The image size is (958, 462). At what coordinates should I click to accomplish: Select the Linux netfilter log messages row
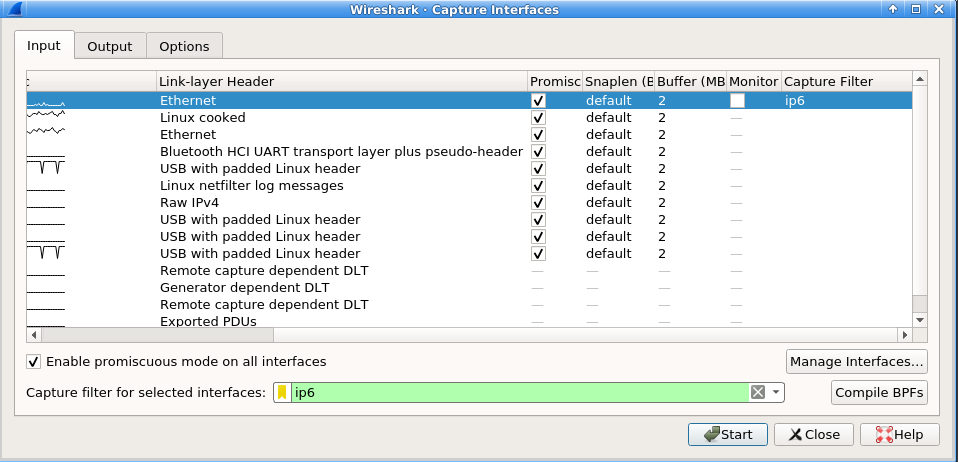pos(469,186)
